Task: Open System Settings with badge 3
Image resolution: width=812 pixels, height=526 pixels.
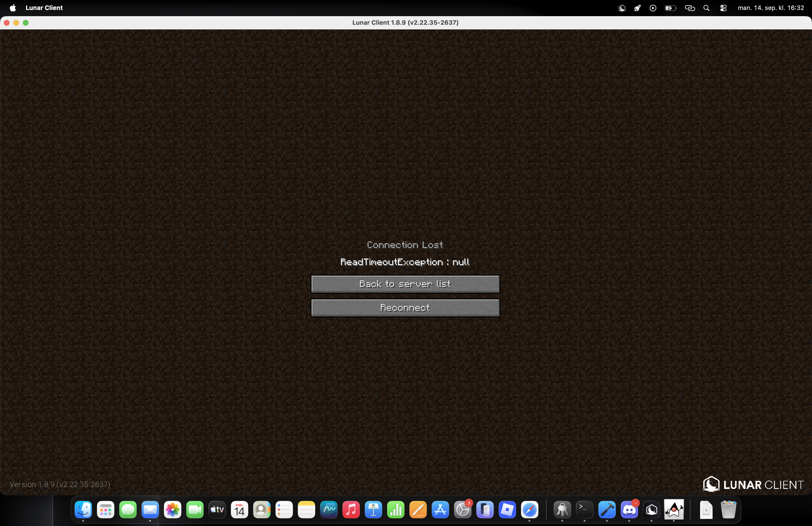Action: [x=463, y=510]
